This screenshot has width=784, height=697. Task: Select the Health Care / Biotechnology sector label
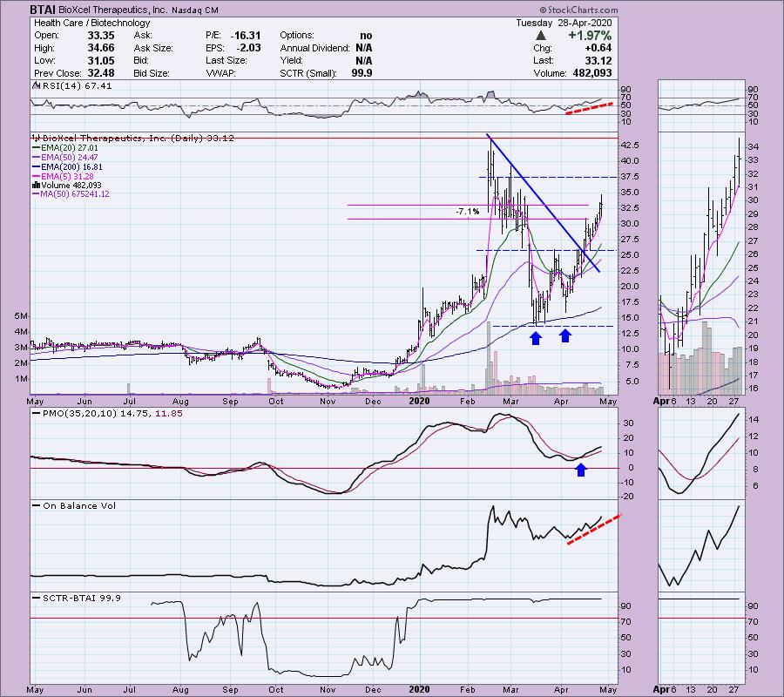[92, 23]
